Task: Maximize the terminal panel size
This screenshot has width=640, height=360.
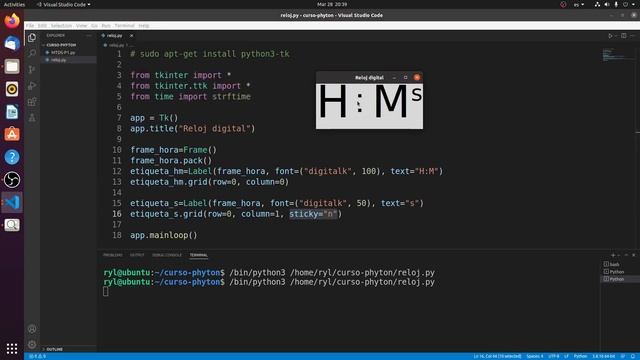Action: pyautogui.click(x=626, y=255)
